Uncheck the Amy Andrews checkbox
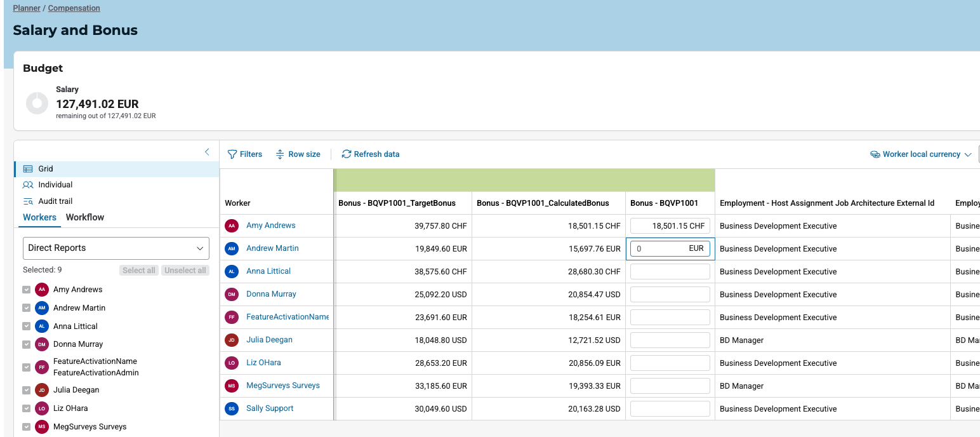980x437 pixels. pyautogui.click(x=26, y=290)
